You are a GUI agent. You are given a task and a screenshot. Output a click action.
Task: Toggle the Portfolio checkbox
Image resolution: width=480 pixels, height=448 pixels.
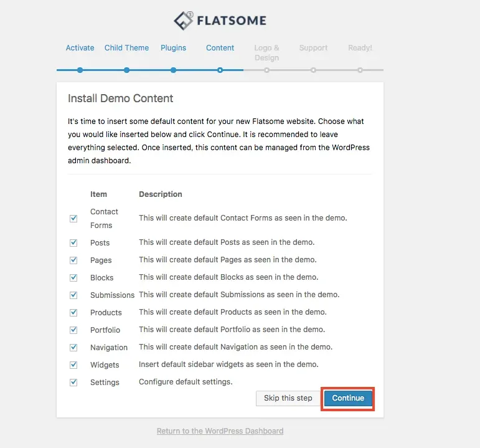pyautogui.click(x=73, y=330)
